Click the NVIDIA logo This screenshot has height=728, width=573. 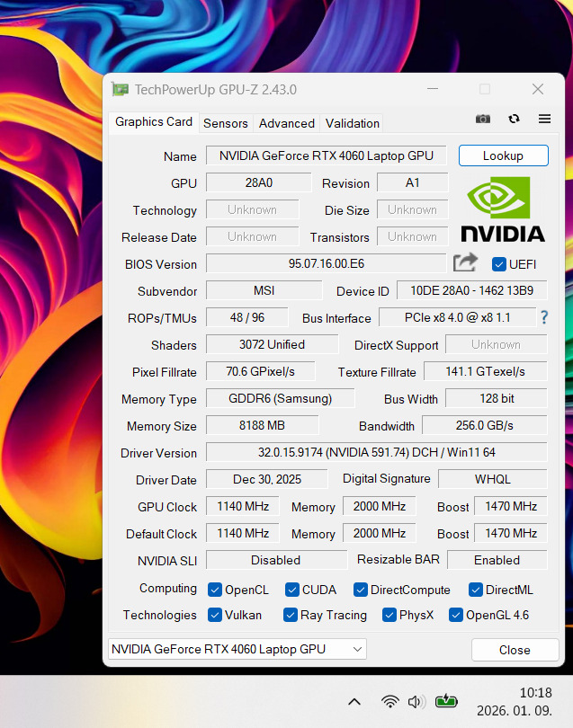pyautogui.click(x=502, y=209)
